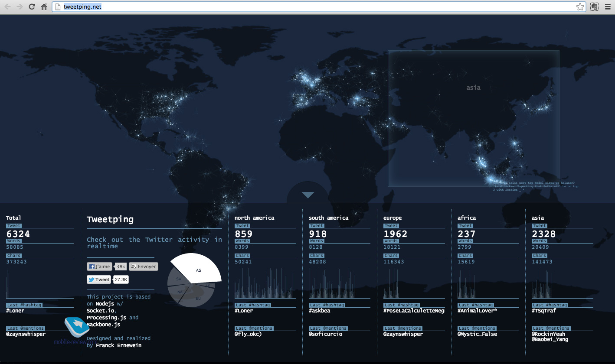Click the south america activity bar graph
This screenshot has height=364, width=615.
click(x=340, y=283)
